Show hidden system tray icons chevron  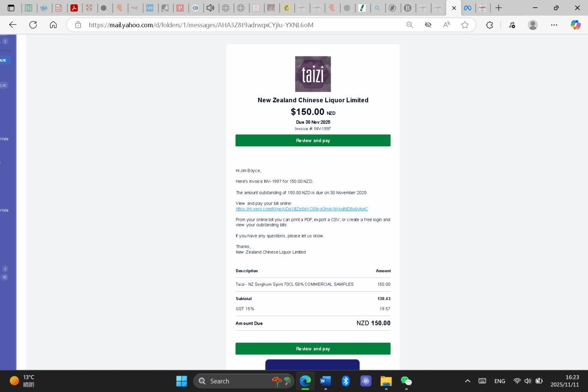(467, 381)
